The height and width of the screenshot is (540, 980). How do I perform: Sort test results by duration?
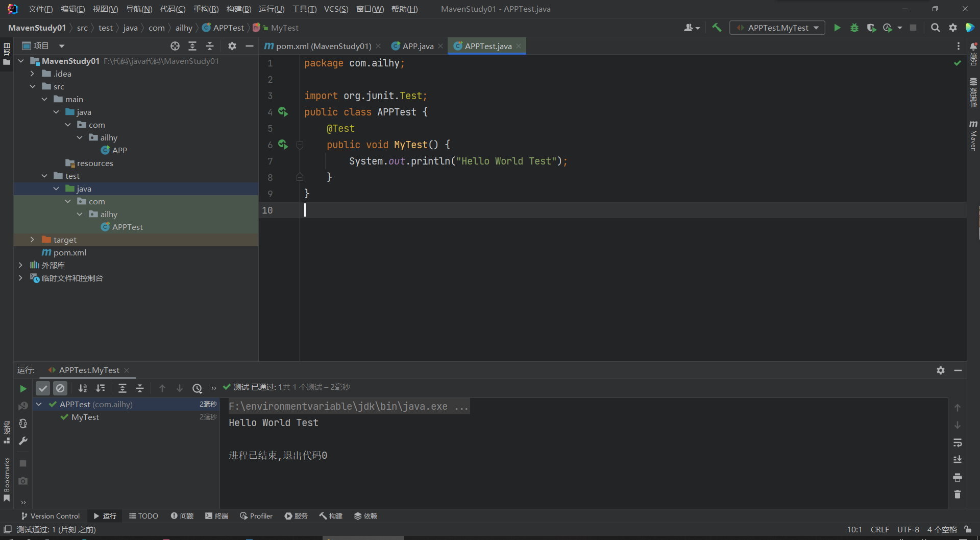click(x=101, y=388)
